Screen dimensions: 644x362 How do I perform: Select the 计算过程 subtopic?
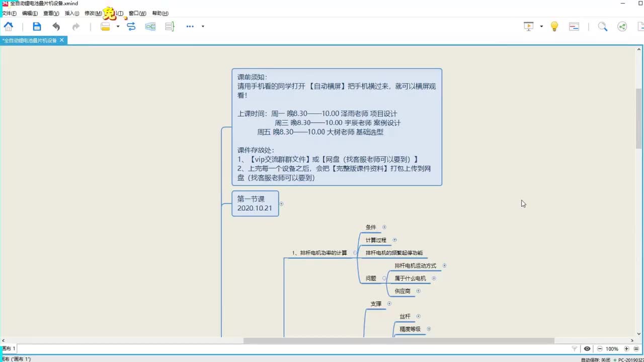[x=376, y=240]
